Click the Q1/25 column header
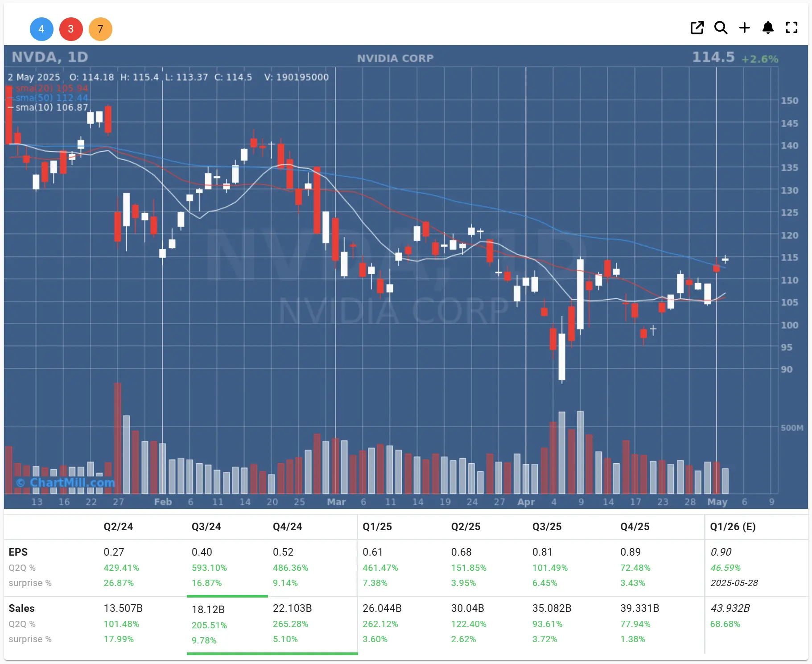The width and height of the screenshot is (812, 664). (377, 527)
